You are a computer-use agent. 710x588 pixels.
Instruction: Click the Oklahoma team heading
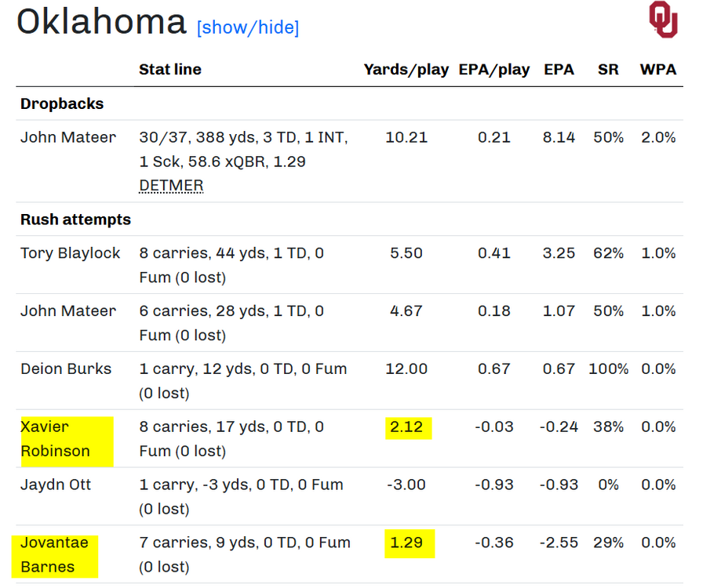101,22
